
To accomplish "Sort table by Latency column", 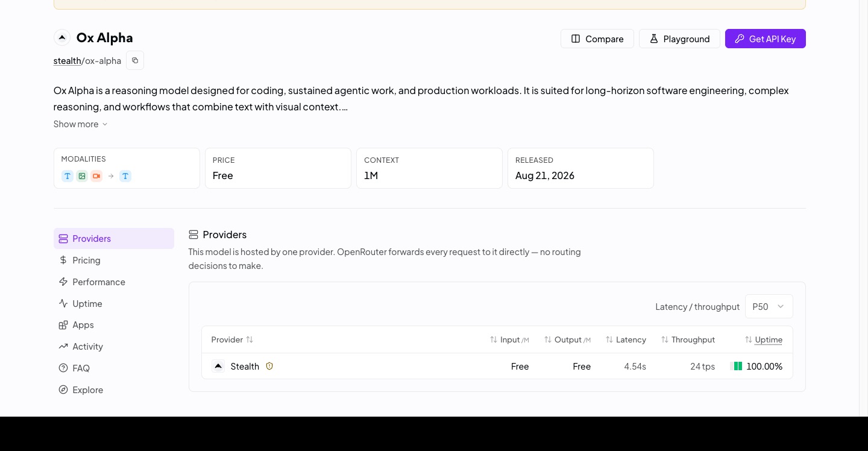I will (x=626, y=339).
